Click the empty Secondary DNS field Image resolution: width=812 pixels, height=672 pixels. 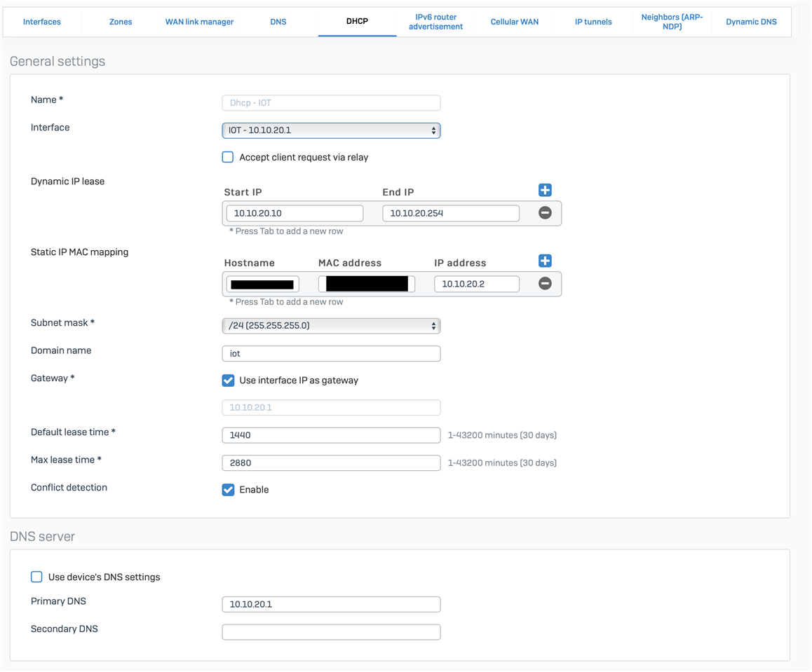pos(332,632)
